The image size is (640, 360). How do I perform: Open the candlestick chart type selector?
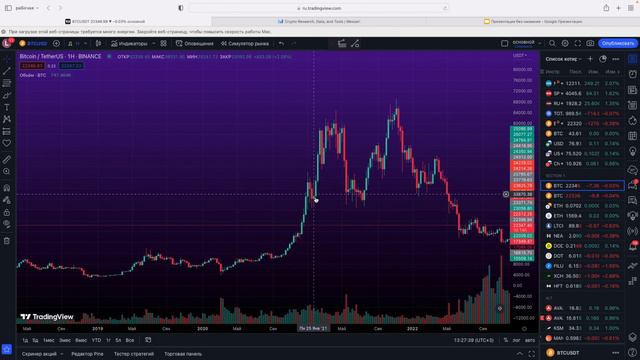(x=98, y=43)
